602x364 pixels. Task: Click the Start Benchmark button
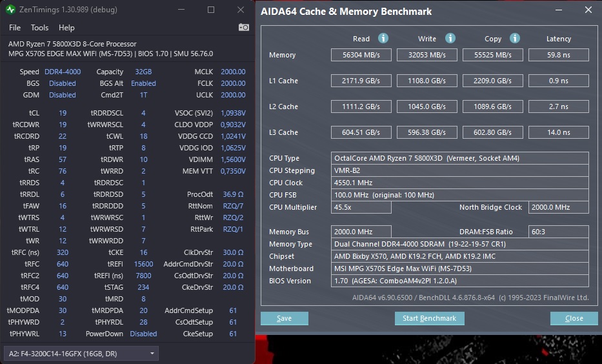coord(429,318)
